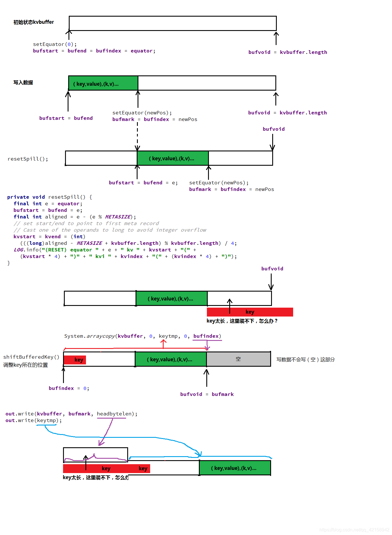Click the line "bufstart = bufend = bufindex = equator;"
The image size is (392, 535).
tap(94, 51)
